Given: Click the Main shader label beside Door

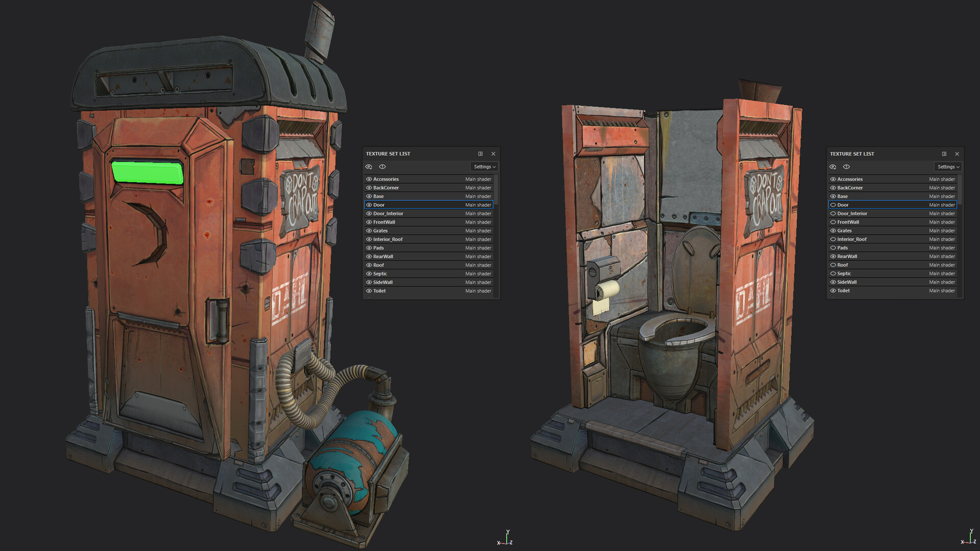Looking at the screenshot, I should [478, 205].
